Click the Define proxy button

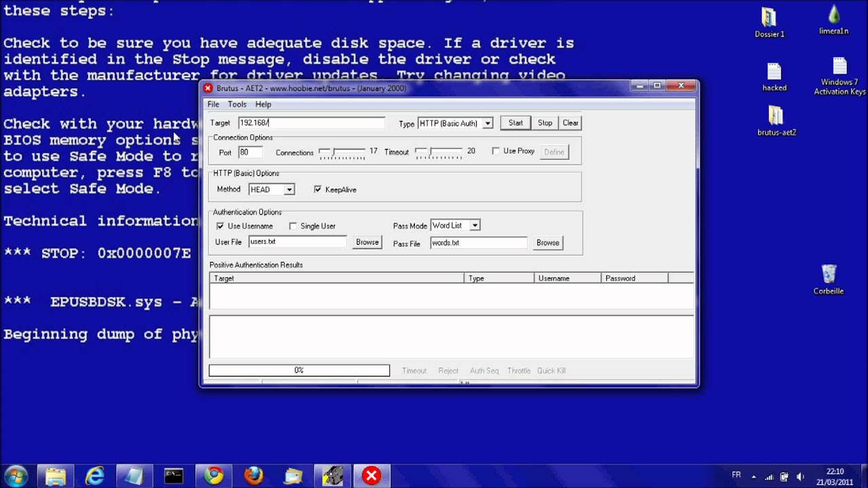click(554, 152)
